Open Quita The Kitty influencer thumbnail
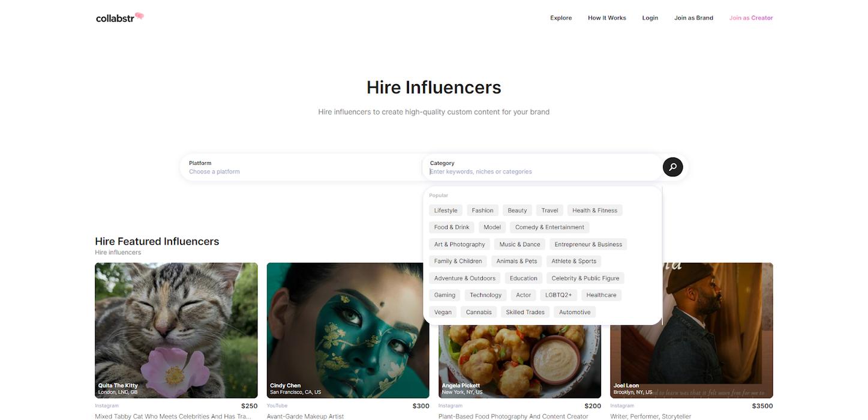The height and width of the screenshot is (420, 868). pos(176,330)
